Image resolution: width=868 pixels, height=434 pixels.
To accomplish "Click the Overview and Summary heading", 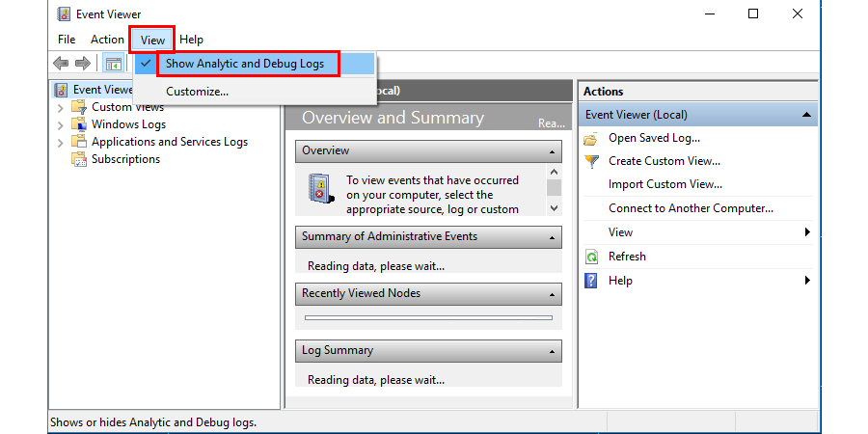I will [x=393, y=118].
